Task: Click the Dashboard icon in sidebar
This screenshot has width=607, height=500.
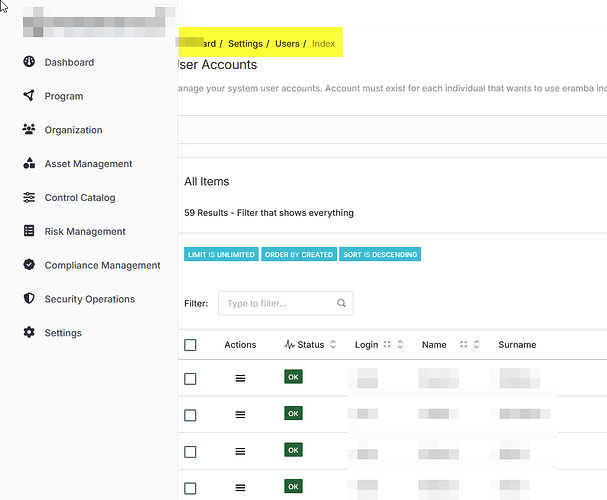Action: coord(28,62)
